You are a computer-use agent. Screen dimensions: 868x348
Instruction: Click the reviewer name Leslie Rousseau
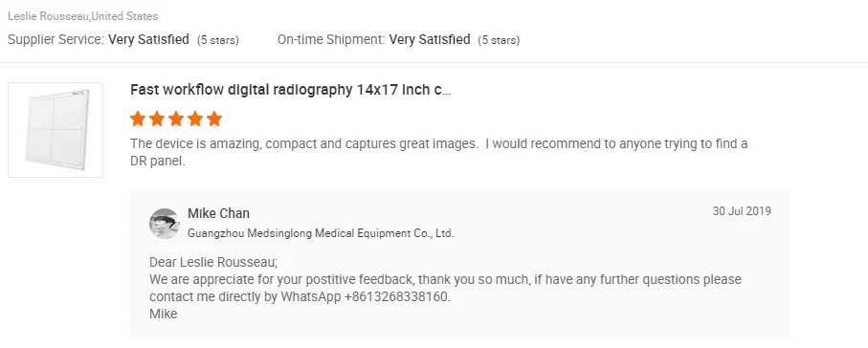(49, 16)
